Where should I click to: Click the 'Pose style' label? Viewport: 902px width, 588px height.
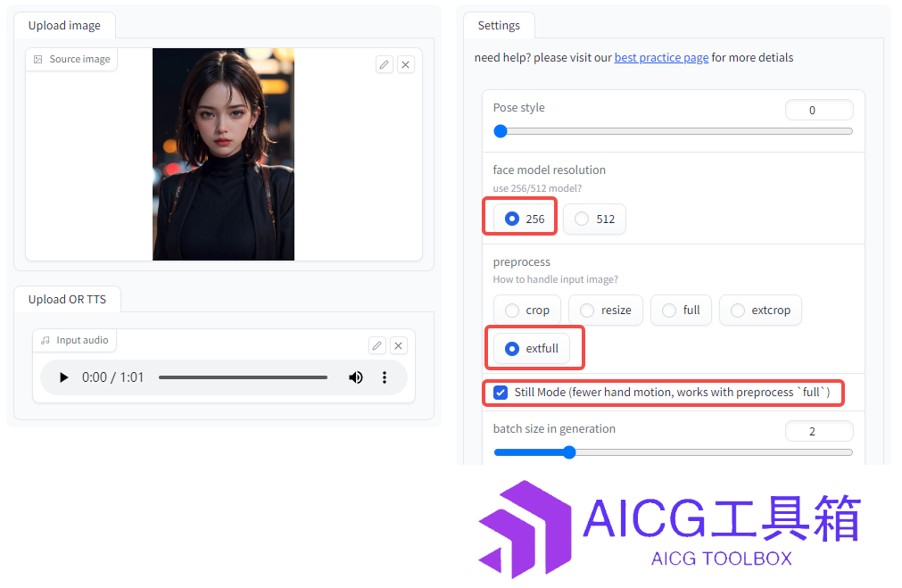[519, 108]
